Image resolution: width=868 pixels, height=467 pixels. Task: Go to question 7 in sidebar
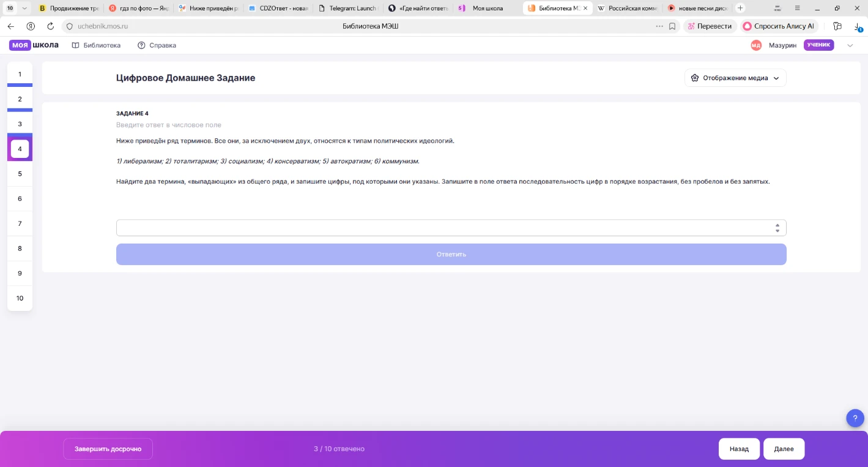pos(20,223)
